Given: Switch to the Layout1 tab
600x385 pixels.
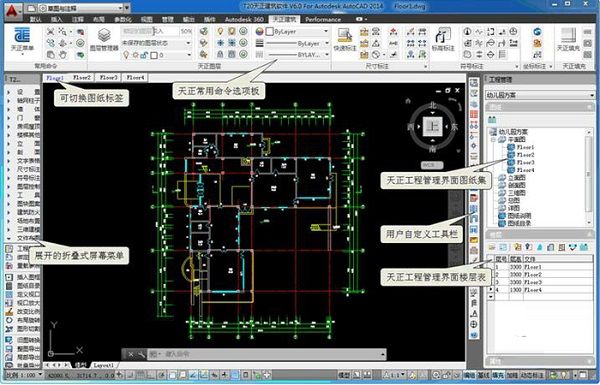Looking at the screenshot, I should tap(104, 365).
